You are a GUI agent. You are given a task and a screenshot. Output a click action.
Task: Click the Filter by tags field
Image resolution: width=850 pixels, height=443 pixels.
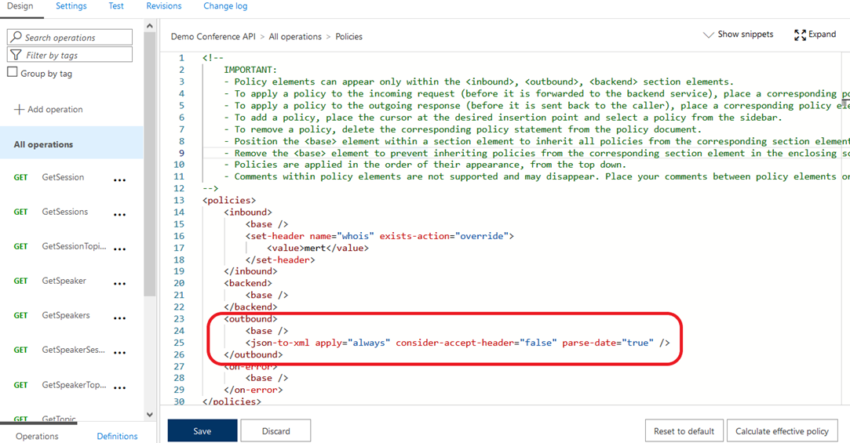[70, 55]
